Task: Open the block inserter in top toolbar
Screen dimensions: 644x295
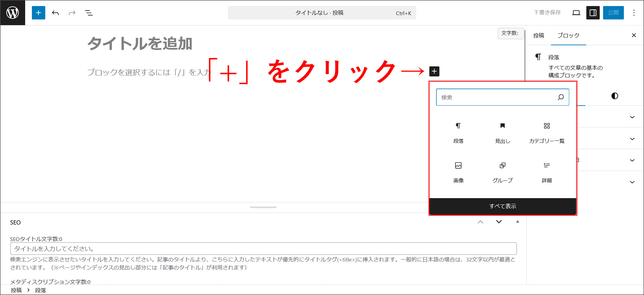Action: (x=39, y=13)
